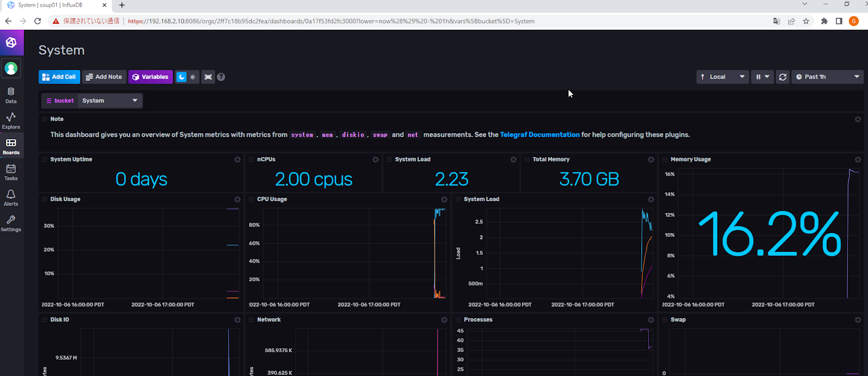Click the 0 days uptime value
The width and height of the screenshot is (868, 376).
coord(141,179)
